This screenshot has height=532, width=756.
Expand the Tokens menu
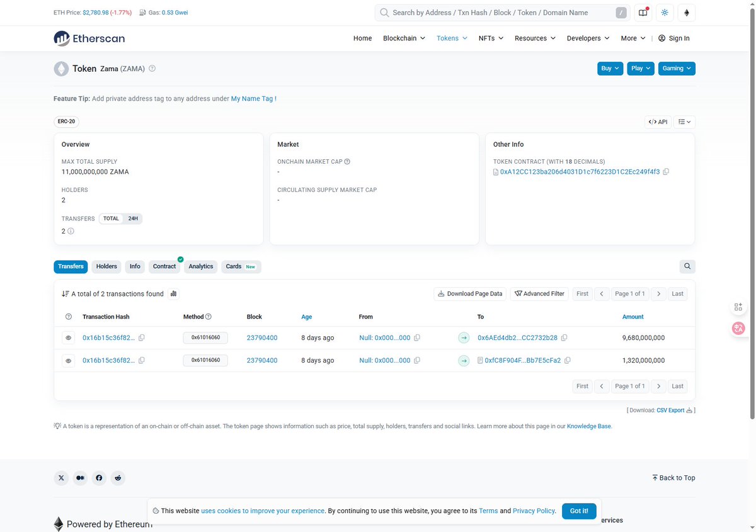click(x=452, y=38)
